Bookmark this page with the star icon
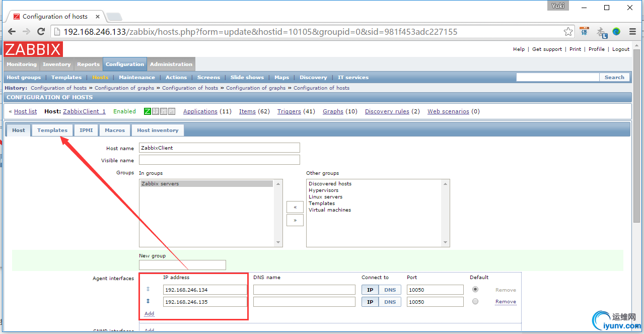 click(568, 32)
